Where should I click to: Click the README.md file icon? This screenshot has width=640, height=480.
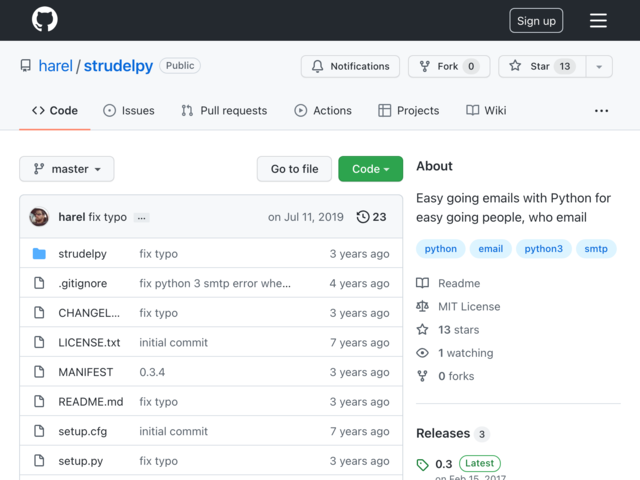[39, 401]
